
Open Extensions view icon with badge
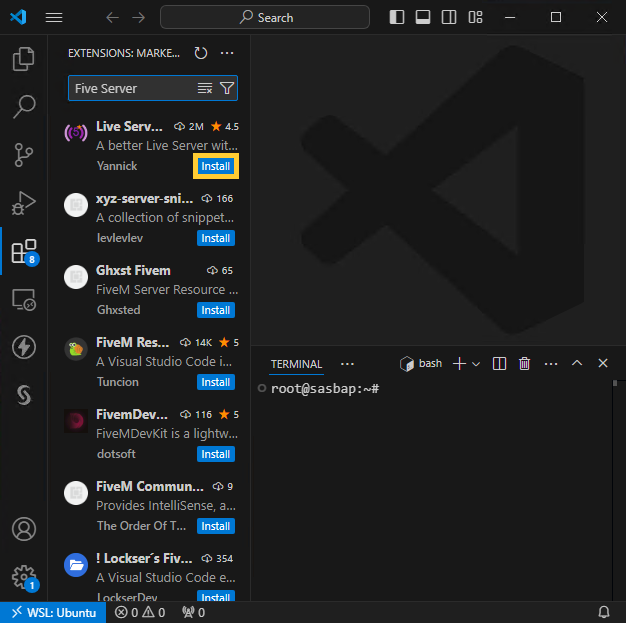pos(24,252)
